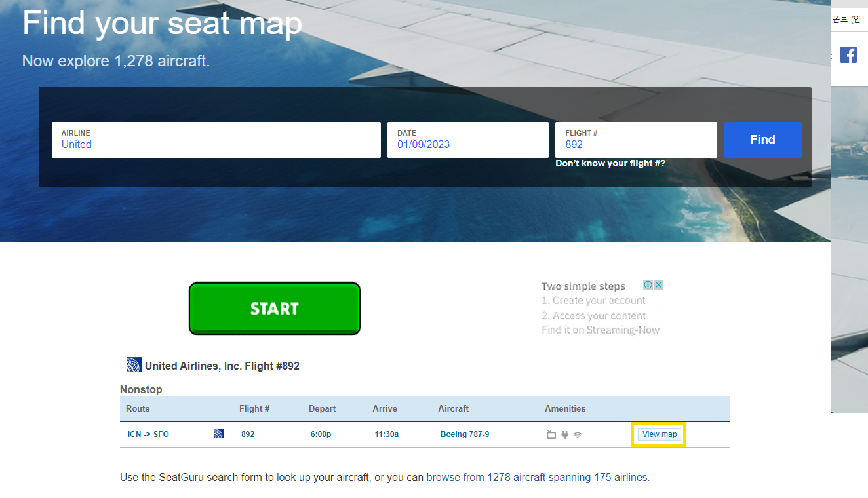Click the Arrive column header
868x498 pixels.
click(385, 408)
